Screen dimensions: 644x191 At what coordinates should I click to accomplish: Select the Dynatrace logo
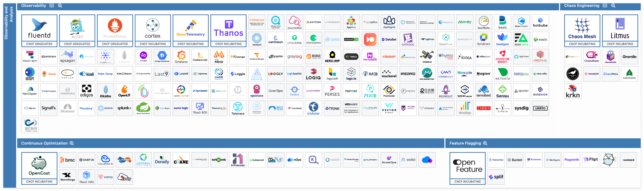coord(483,39)
